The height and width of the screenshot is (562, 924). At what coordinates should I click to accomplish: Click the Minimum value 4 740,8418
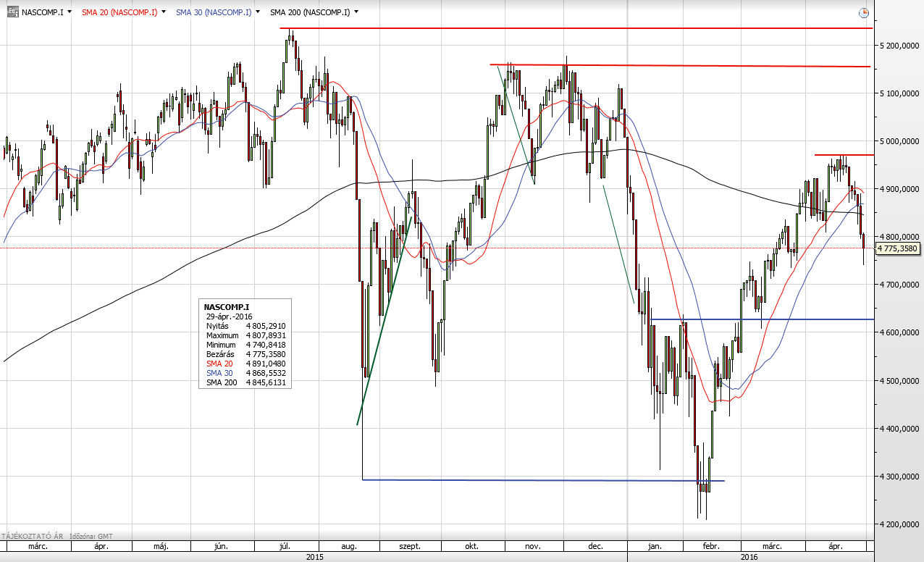266,345
